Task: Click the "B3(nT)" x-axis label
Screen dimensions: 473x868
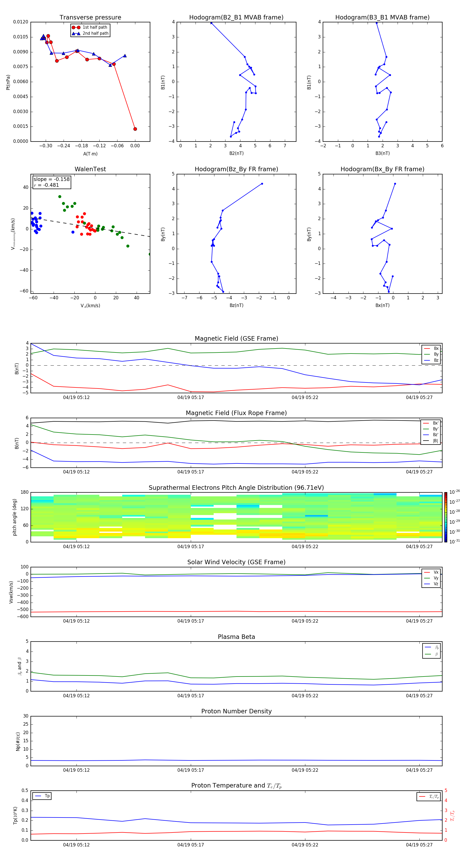Action: point(382,153)
